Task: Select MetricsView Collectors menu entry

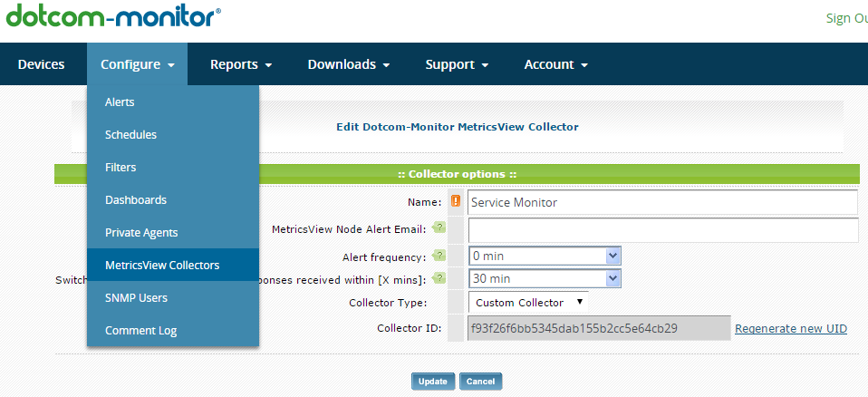Action: [173, 265]
